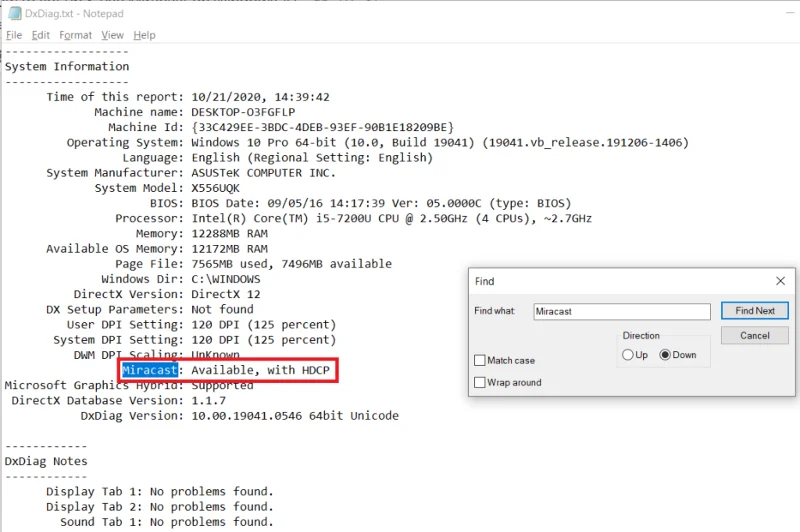Open the Help menu

(144, 35)
